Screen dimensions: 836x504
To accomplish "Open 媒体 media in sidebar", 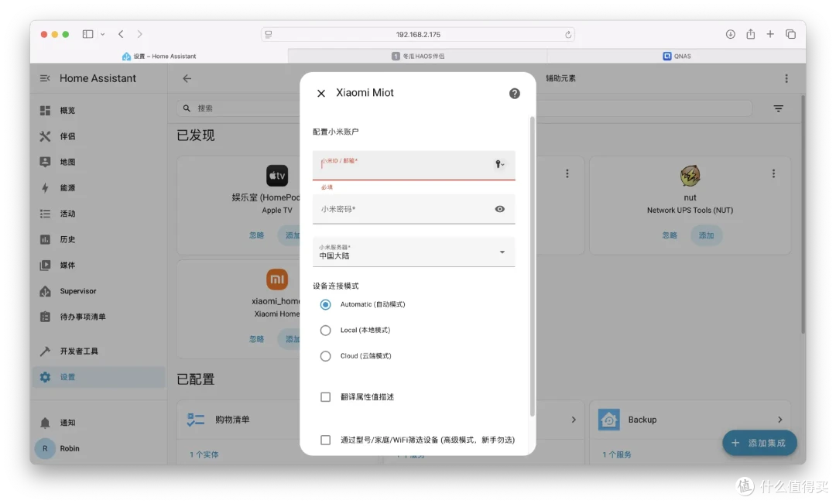I will [x=98, y=265].
